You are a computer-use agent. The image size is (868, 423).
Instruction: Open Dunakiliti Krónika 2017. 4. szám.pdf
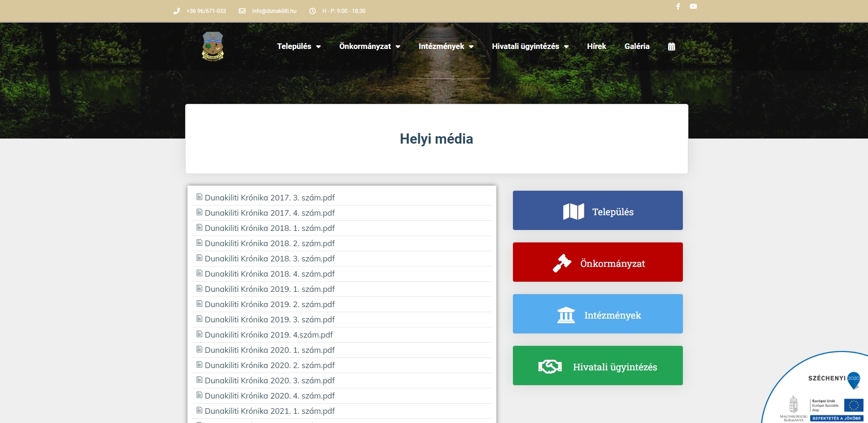270,213
